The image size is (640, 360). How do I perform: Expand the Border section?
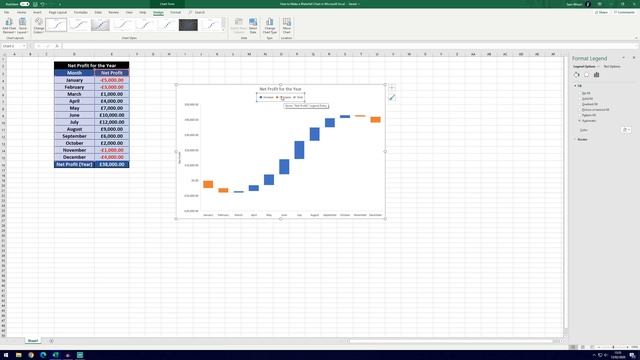pos(576,140)
